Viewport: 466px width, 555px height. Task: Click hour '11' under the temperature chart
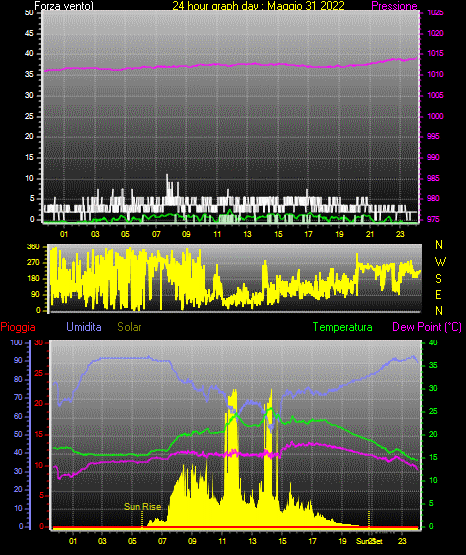click(222, 541)
